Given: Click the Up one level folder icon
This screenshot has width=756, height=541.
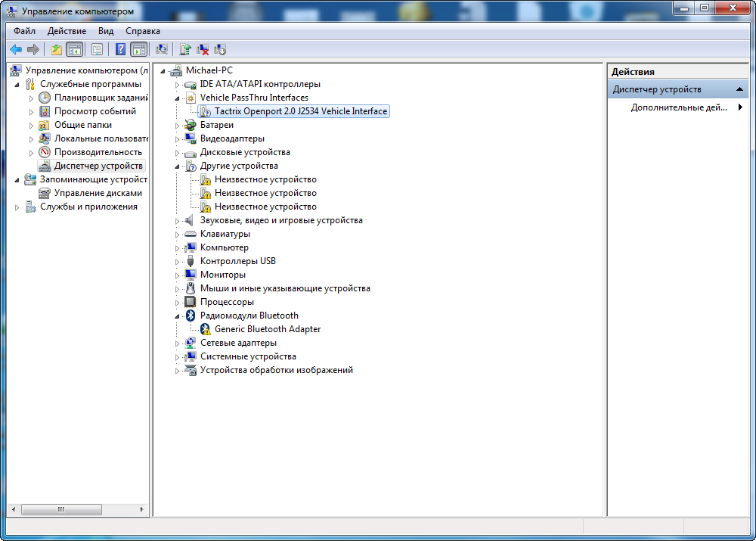Looking at the screenshot, I should 56,50.
